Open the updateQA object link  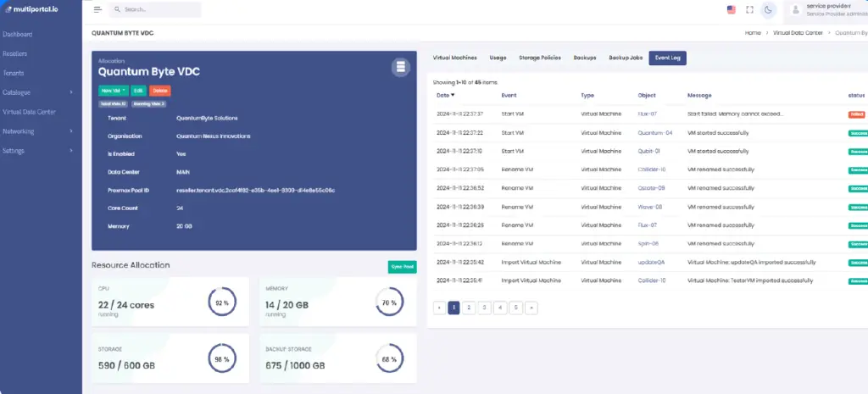click(651, 263)
